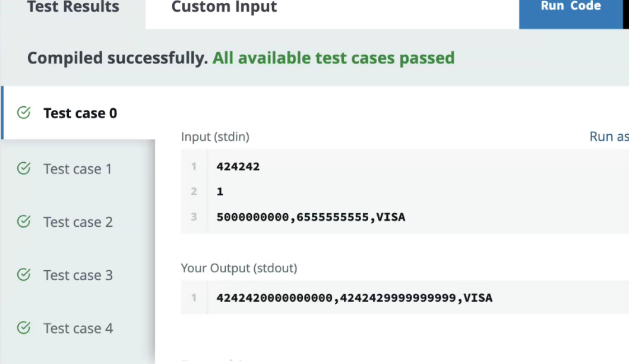
Task: Click the pass icon next to Test case 4
Action: click(x=24, y=328)
